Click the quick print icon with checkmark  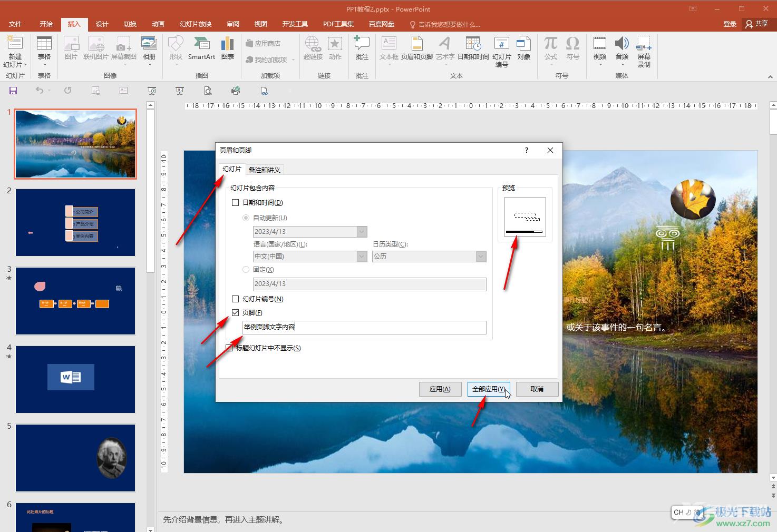[236, 91]
